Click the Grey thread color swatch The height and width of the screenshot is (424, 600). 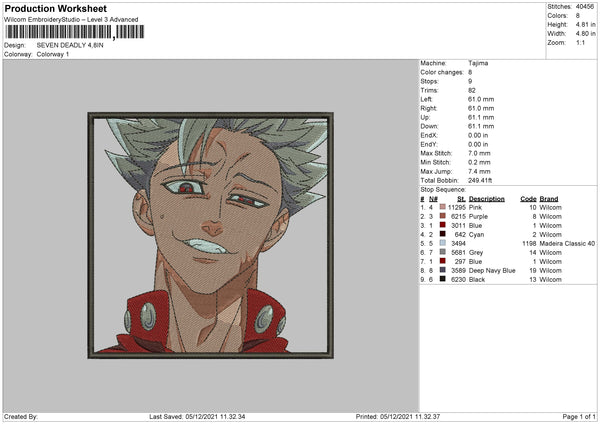coord(443,252)
